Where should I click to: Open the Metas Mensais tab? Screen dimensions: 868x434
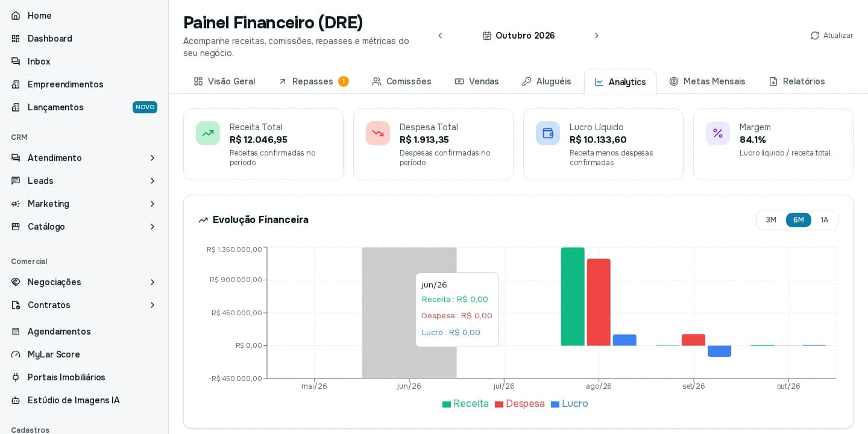(707, 81)
